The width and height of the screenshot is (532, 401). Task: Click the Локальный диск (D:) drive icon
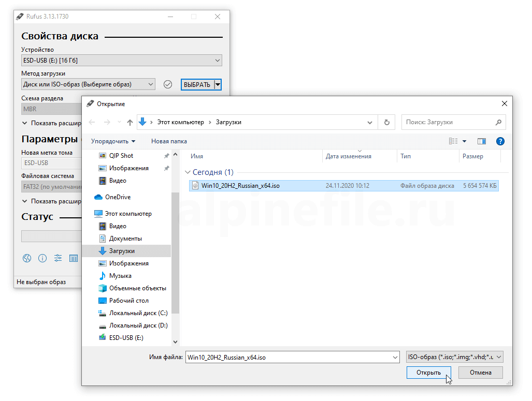(102, 326)
